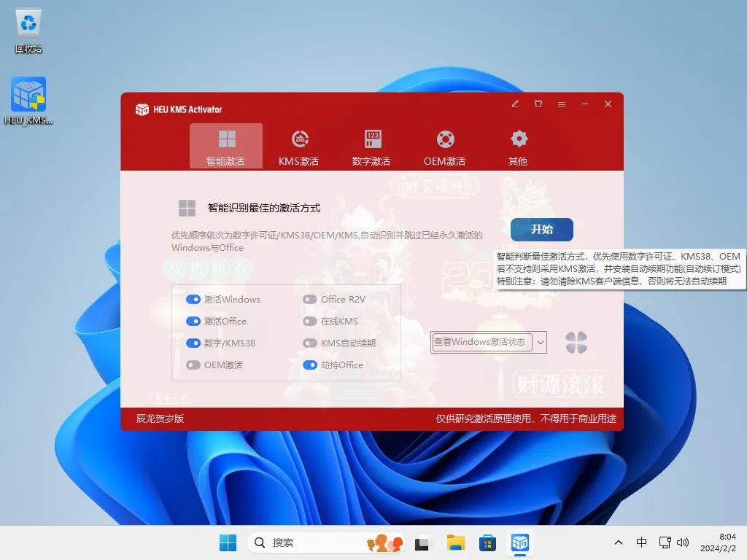
Task: Open the clock showing 8:04 2024/2/2
Action: tap(718, 542)
